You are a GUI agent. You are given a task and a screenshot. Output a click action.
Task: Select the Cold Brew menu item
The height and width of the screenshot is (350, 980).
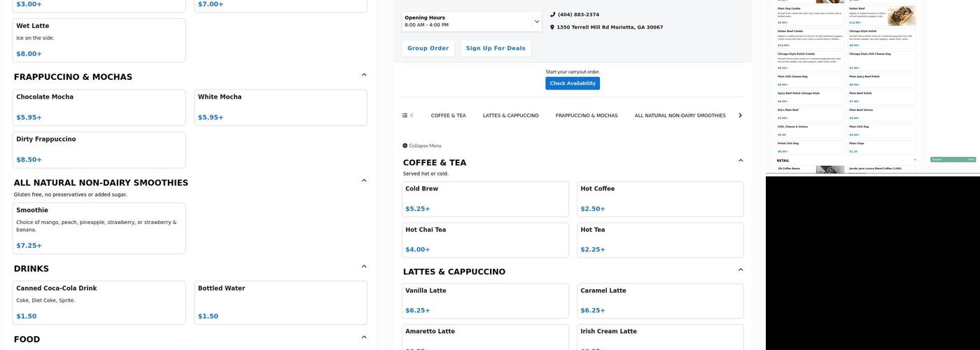point(485,199)
